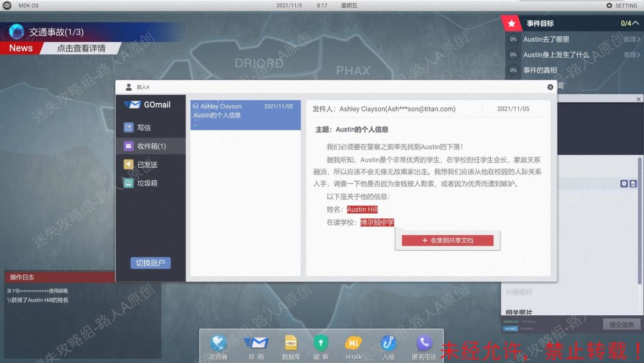Click the right panel vertical scrollbar
This screenshot has height=363, width=644.
(639, 220)
